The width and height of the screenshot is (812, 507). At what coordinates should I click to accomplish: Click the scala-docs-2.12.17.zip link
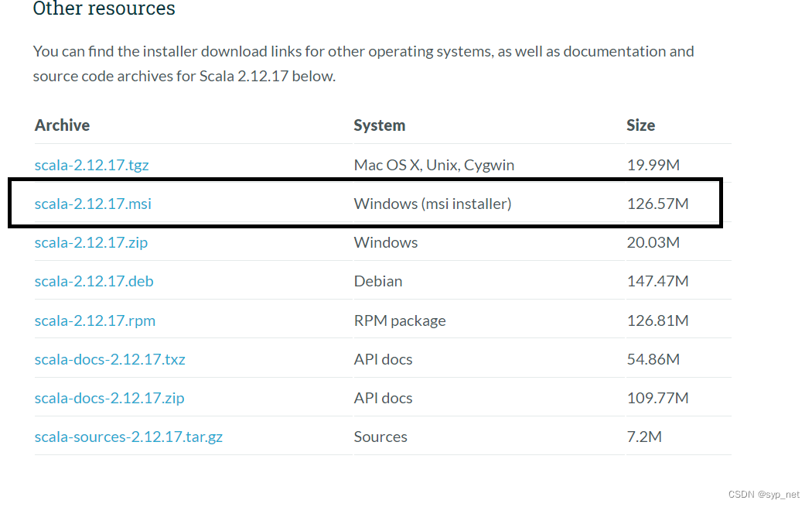pos(109,398)
